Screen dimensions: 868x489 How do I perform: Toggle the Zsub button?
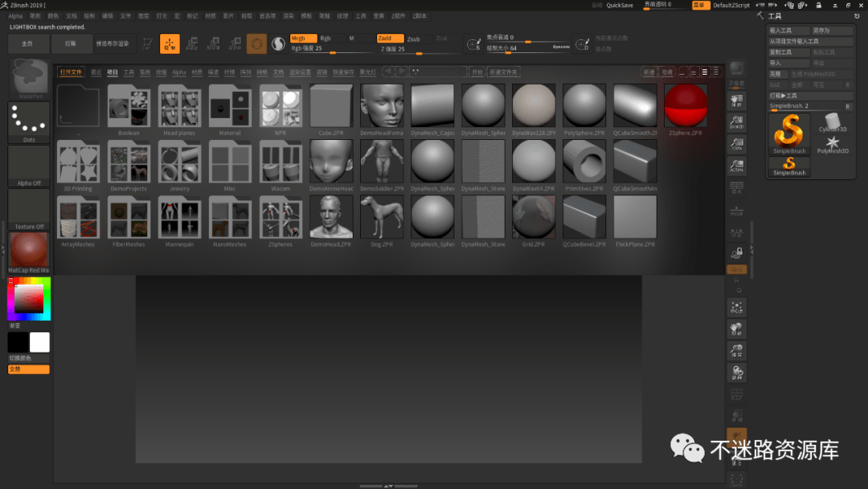point(419,39)
